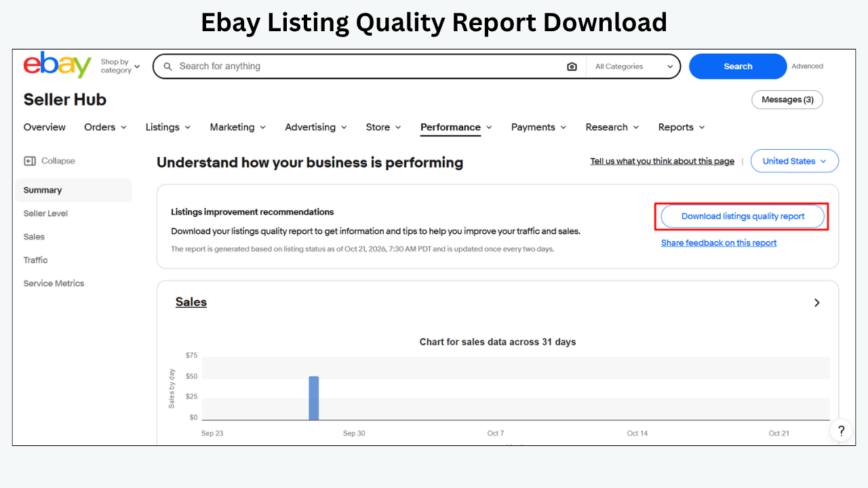Click the blue Search button

pyautogui.click(x=738, y=66)
